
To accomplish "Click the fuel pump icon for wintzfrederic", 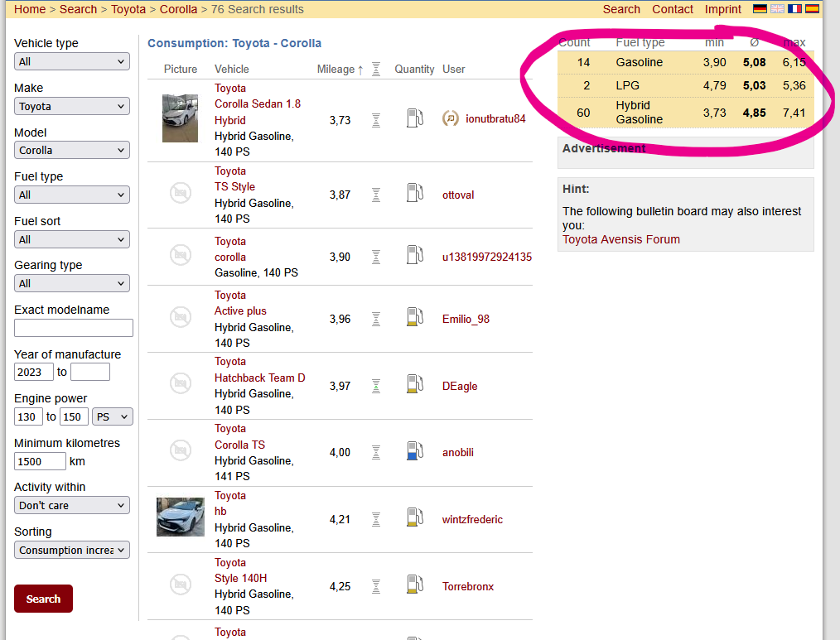I will (x=415, y=517).
